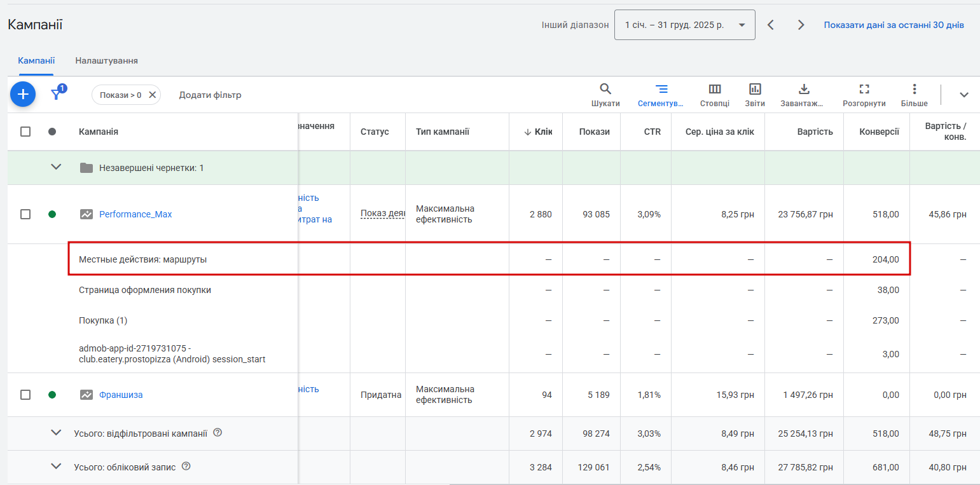The height and width of the screenshot is (485, 980).
Task: Remove the Покази > 0 filter chip
Action: (152, 95)
